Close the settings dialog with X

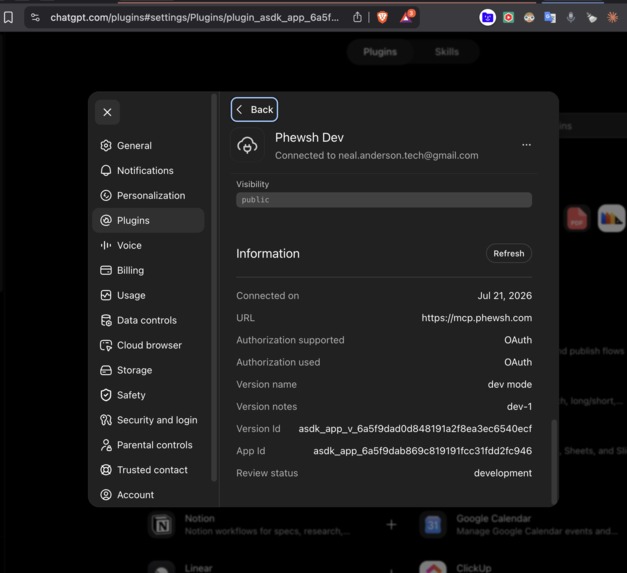107,112
